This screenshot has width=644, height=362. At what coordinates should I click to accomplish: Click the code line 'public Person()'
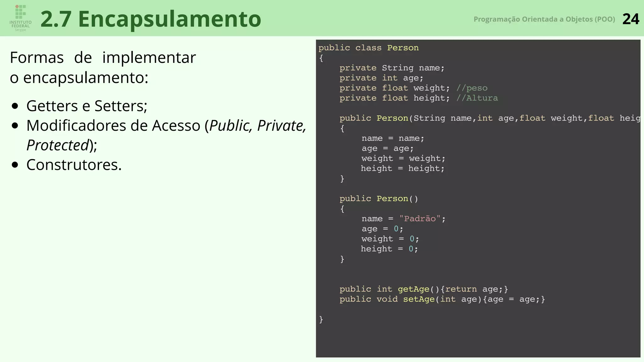pyautogui.click(x=379, y=199)
